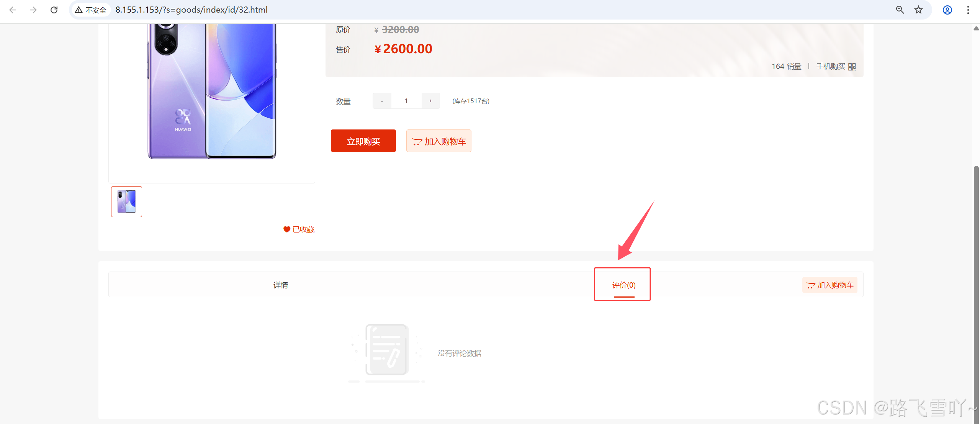The width and height of the screenshot is (980, 424).
Task: Select the phone thumbnail image
Action: (x=126, y=202)
